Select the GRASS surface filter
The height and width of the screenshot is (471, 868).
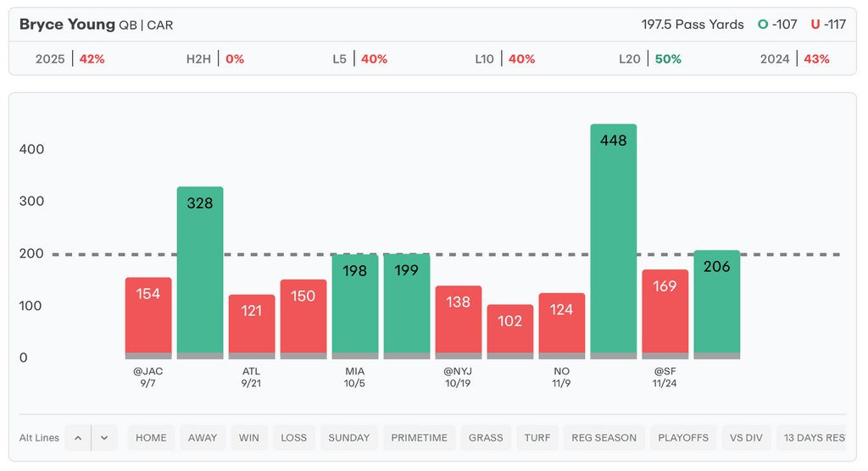click(x=486, y=438)
